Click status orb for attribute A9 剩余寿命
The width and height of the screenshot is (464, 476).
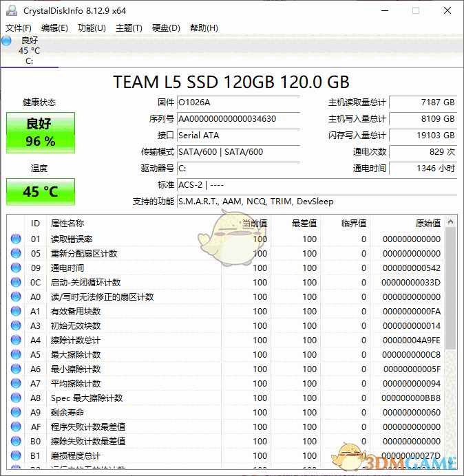pyautogui.click(x=16, y=412)
